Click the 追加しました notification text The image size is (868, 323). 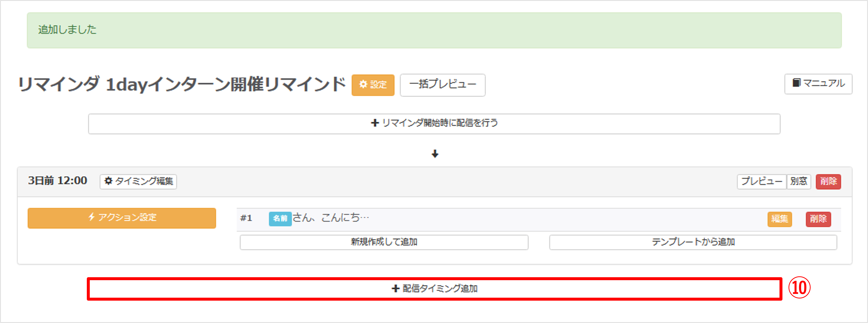[67, 30]
